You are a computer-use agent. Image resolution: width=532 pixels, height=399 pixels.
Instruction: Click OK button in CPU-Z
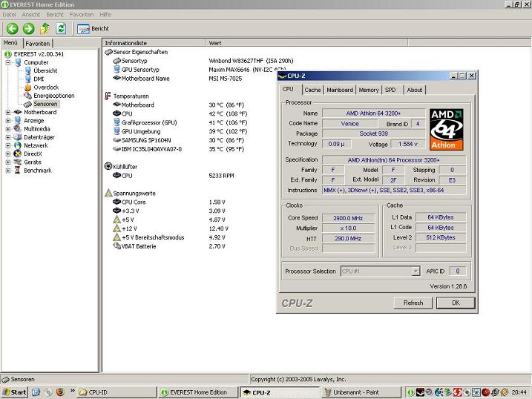pyautogui.click(x=456, y=303)
